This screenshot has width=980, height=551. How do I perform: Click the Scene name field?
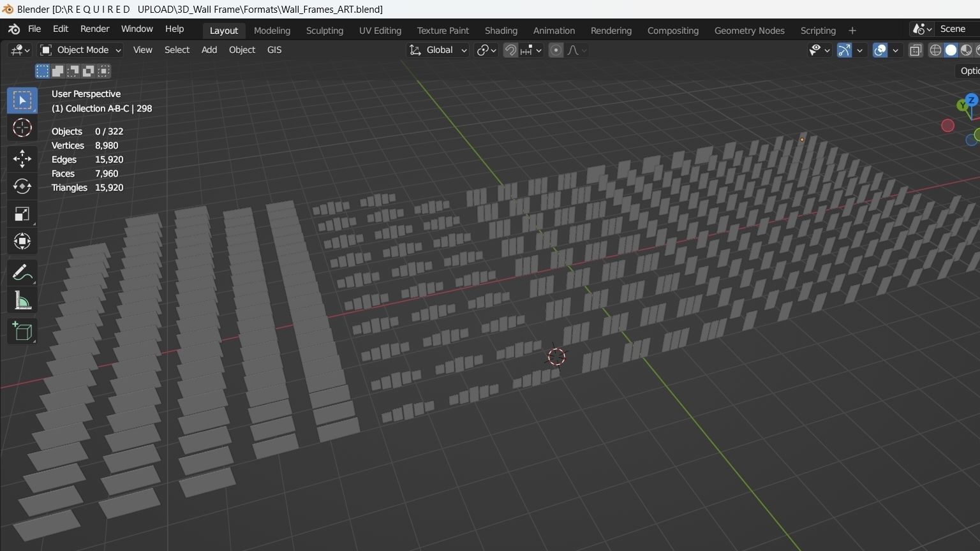(958, 29)
